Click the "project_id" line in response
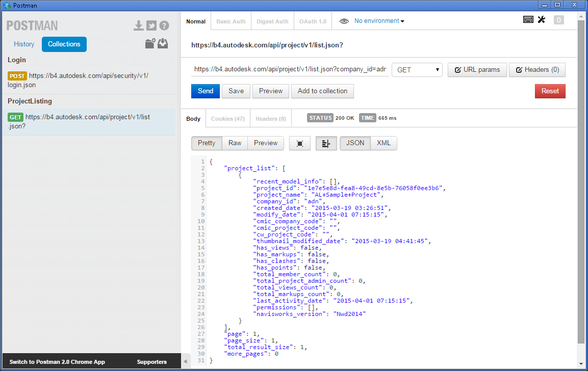The height and width of the screenshot is (371, 588). pos(349,188)
